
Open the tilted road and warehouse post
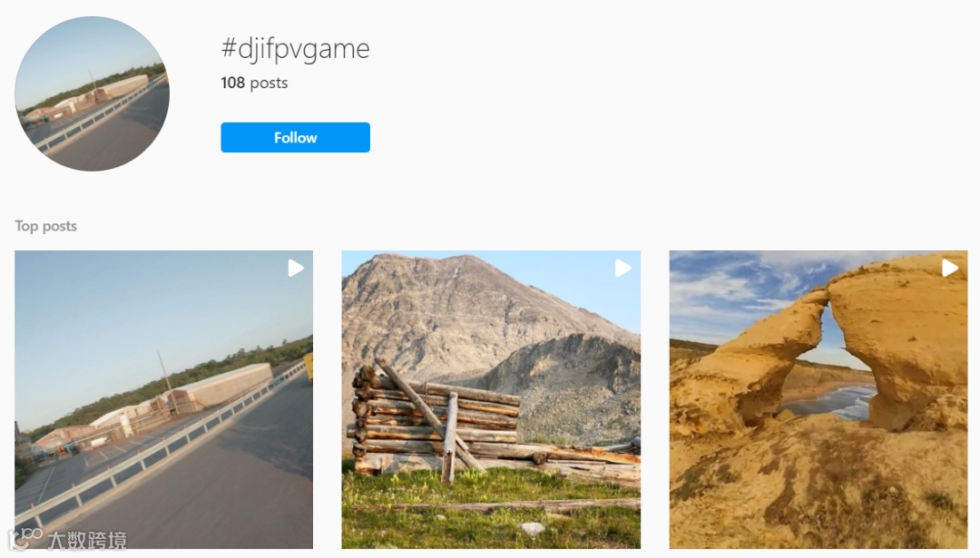pos(163,399)
